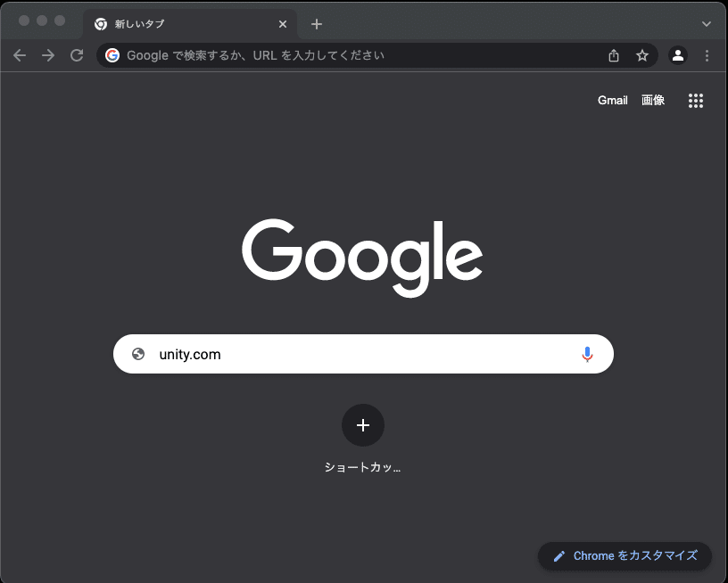Image resolution: width=728 pixels, height=583 pixels.
Task: Click the ショートカッ… label
Action: [x=362, y=467]
